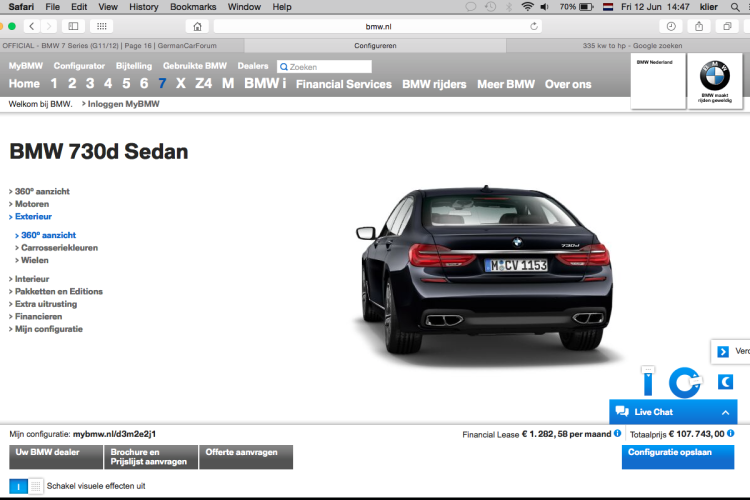Open Safari history clock button

tap(671, 26)
